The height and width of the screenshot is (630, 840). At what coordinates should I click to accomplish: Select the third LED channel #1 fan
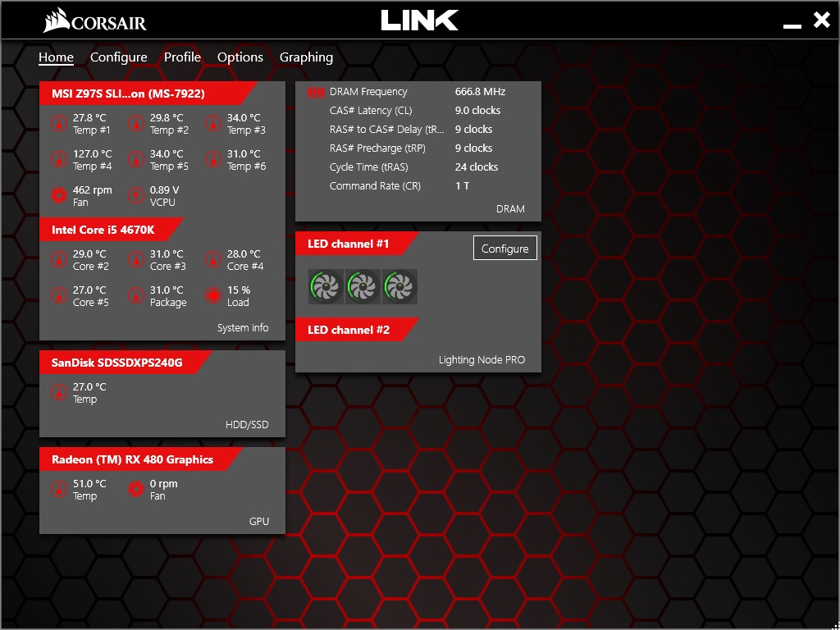(x=399, y=286)
